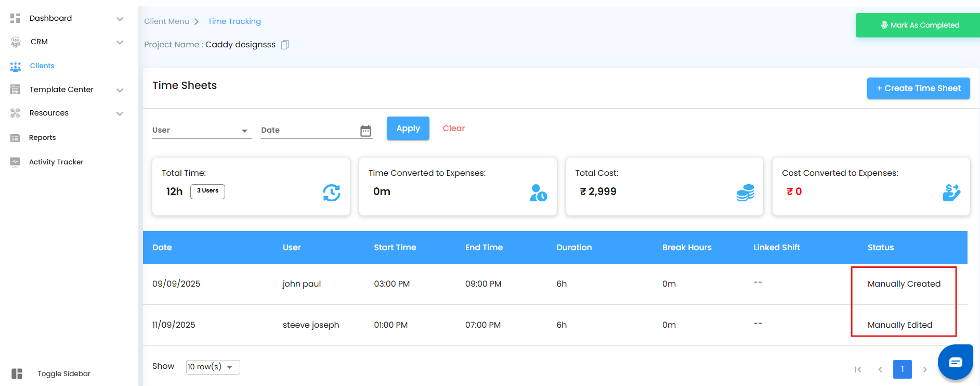
Task: Go to the next page arrow
Action: tap(924, 369)
